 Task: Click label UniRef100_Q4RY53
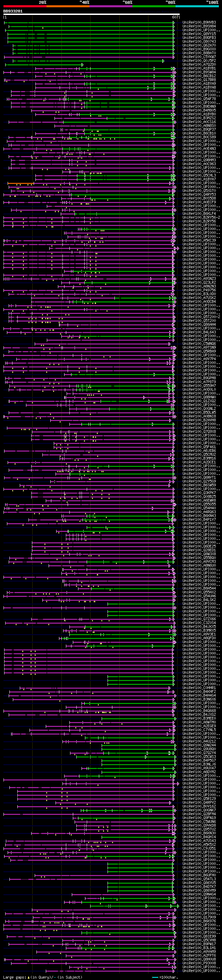tap(199, 194)
